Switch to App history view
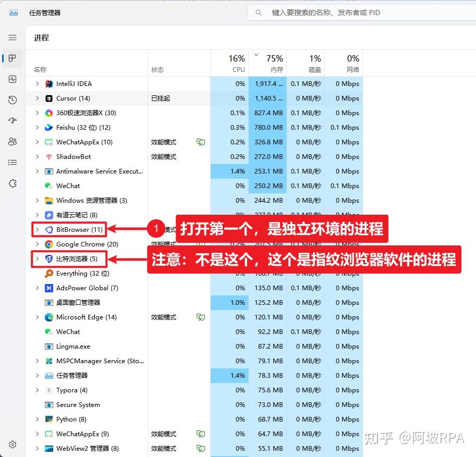 click(x=12, y=100)
